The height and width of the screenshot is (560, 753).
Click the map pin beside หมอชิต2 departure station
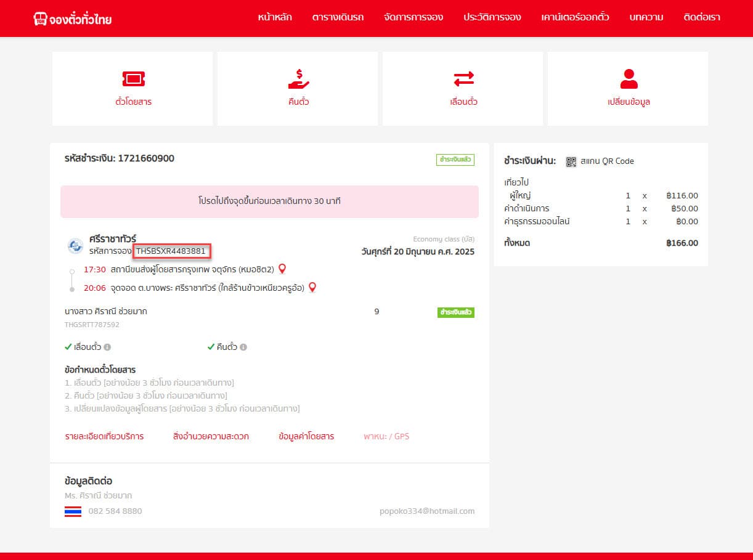click(282, 269)
